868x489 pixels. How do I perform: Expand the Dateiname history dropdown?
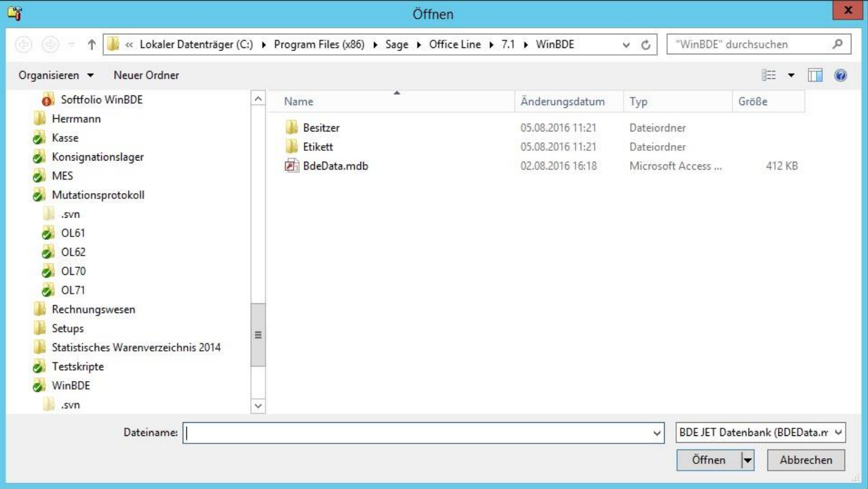[x=657, y=433]
